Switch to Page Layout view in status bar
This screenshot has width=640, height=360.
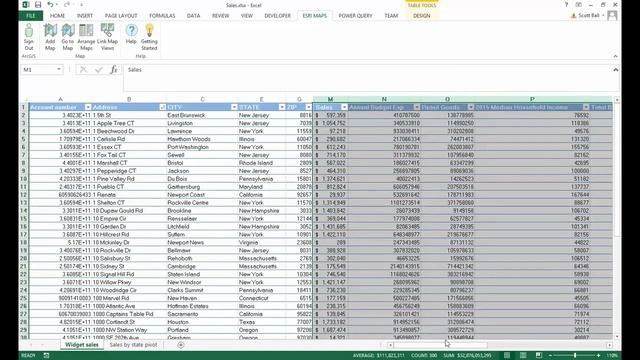coord(523,356)
